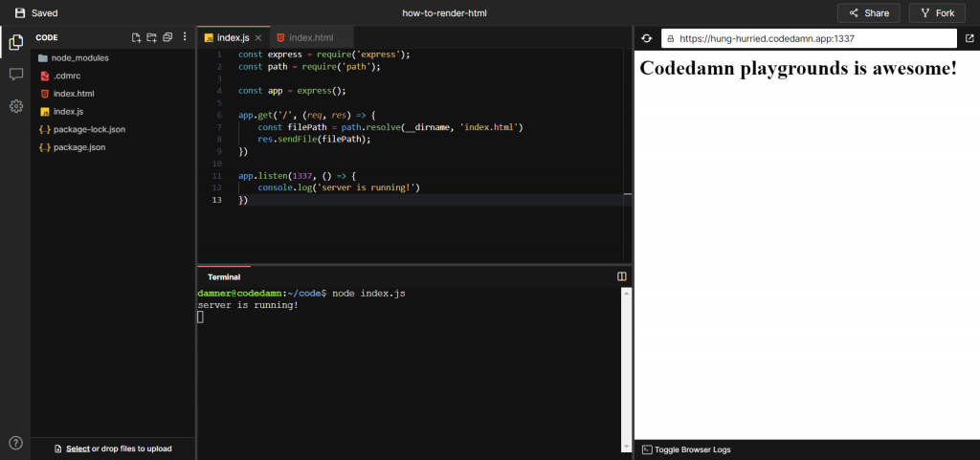Click the CODE panel header label
The width and height of the screenshot is (980, 460).
tap(47, 37)
